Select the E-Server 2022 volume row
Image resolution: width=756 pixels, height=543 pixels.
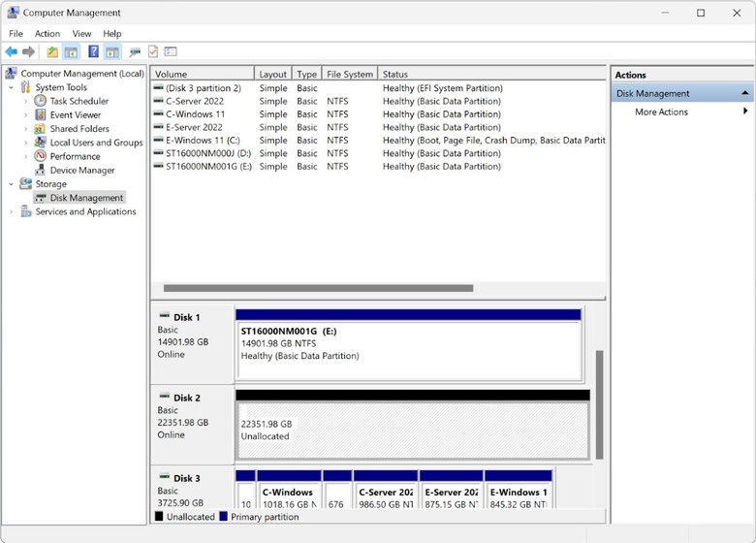378,127
